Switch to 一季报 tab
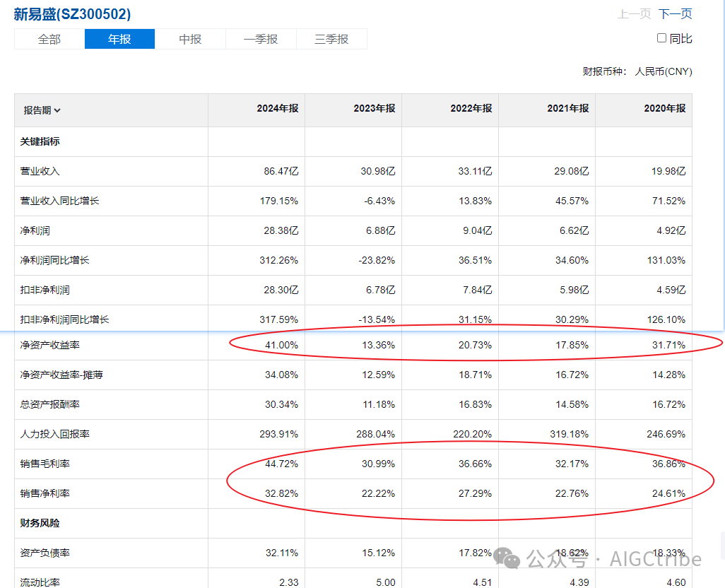Image resolution: width=725 pixels, height=588 pixels. [x=261, y=39]
